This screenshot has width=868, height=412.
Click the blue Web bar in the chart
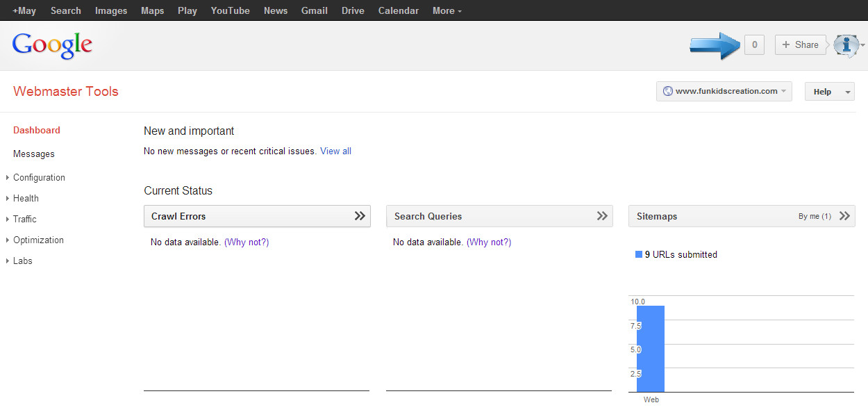tap(651, 349)
